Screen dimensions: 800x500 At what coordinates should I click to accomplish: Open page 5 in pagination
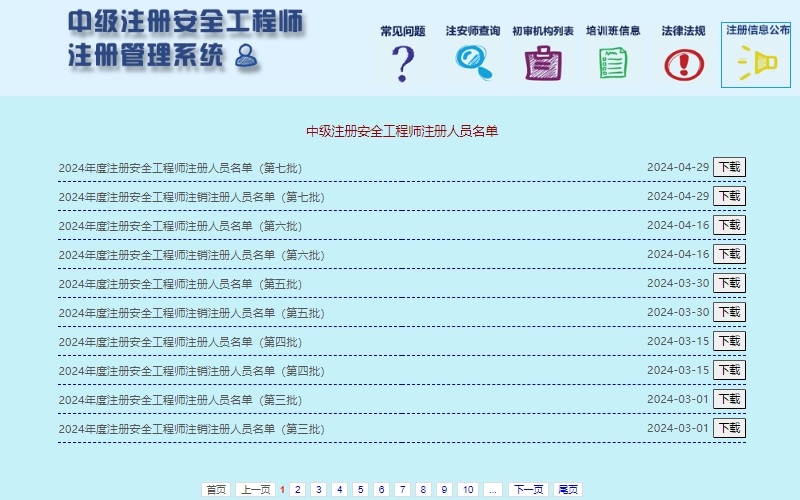[361, 489]
